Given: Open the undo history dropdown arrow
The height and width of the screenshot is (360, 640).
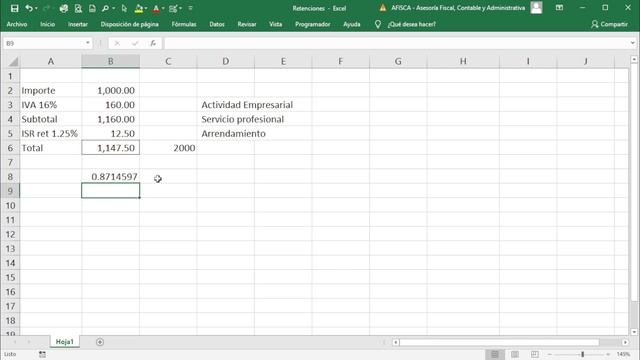Looking at the screenshot, I should point(36,8).
